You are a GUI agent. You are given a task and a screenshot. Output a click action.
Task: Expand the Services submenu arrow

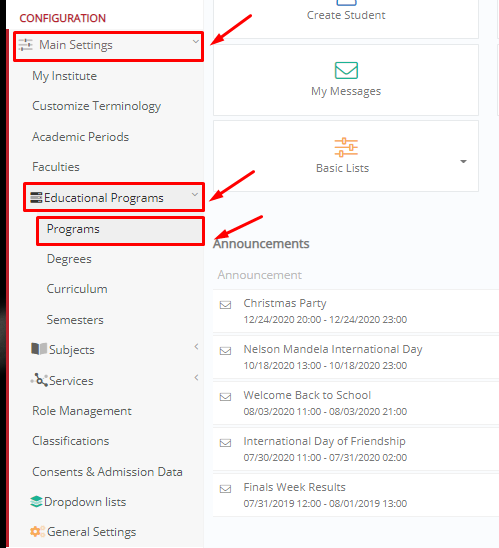pos(196,377)
